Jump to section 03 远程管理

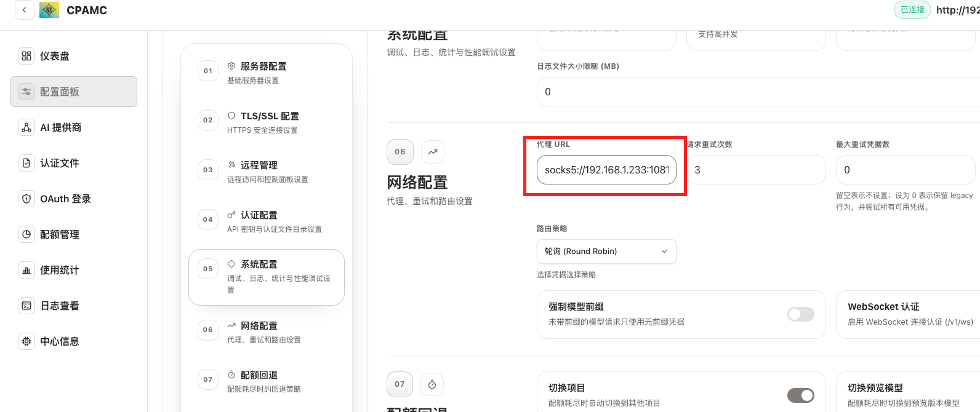267,171
